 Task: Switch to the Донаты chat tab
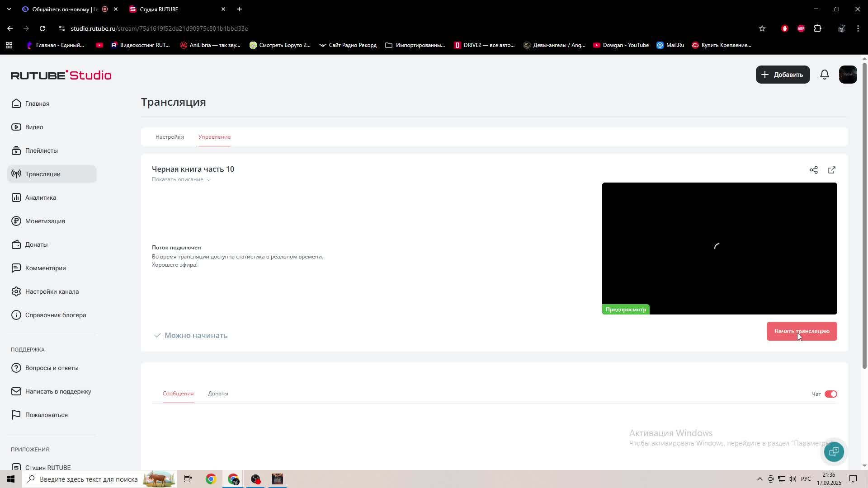point(218,394)
